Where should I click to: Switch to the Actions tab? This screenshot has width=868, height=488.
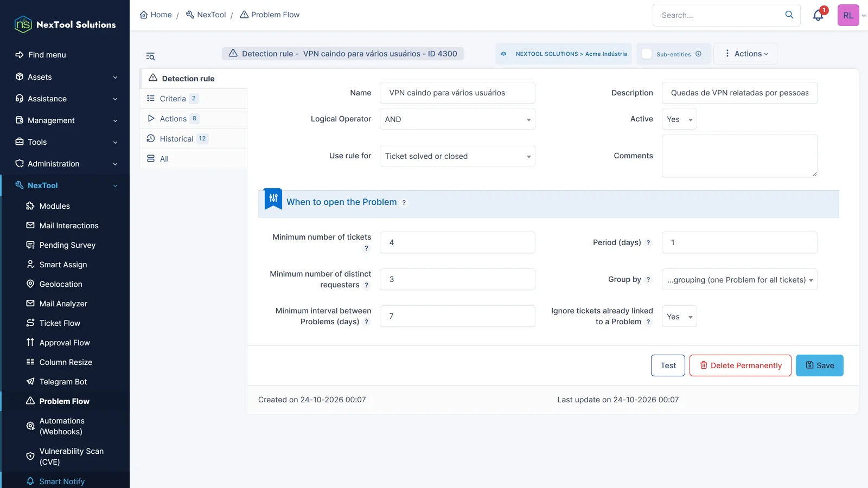(x=193, y=119)
